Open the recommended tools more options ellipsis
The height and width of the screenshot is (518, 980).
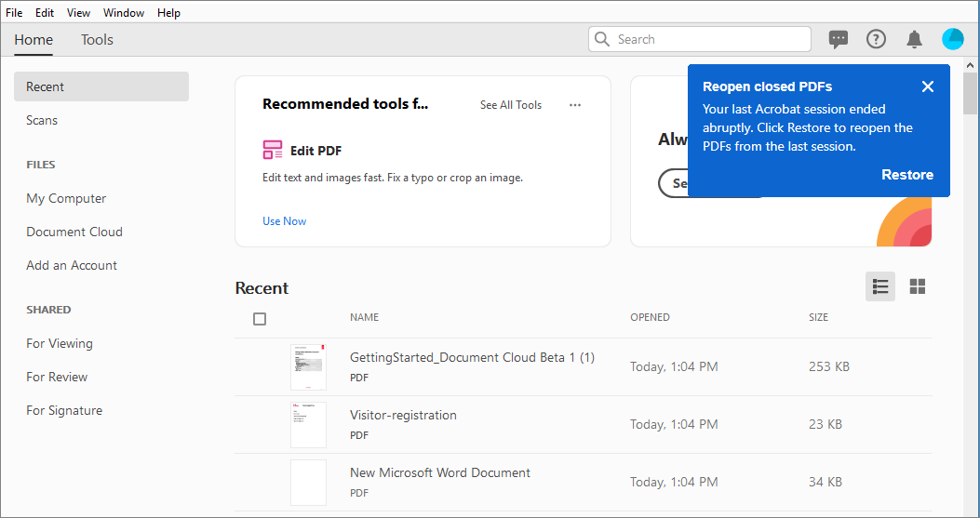[575, 105]
